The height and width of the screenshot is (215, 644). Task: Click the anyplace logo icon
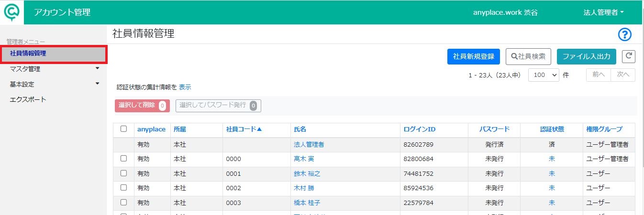click(x=11, y=12)
